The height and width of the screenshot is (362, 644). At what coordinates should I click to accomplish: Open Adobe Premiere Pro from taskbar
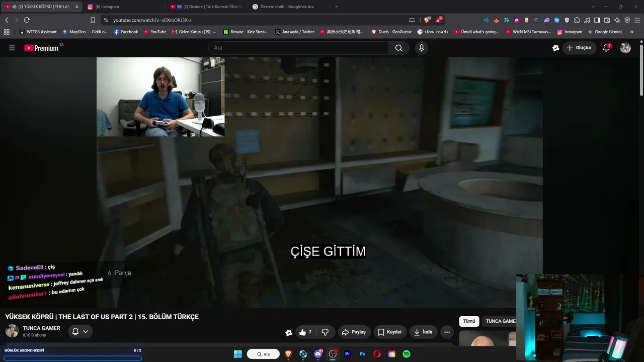coord(347,354)
